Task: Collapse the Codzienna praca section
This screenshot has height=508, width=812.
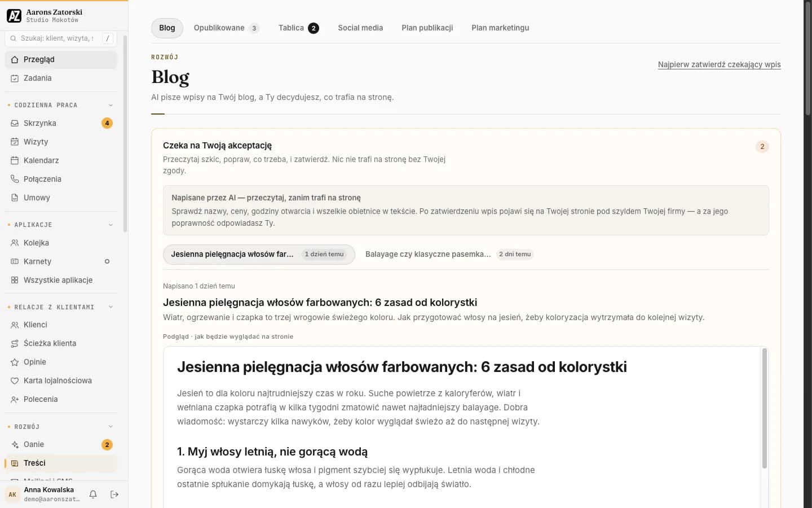Action: 111,105
